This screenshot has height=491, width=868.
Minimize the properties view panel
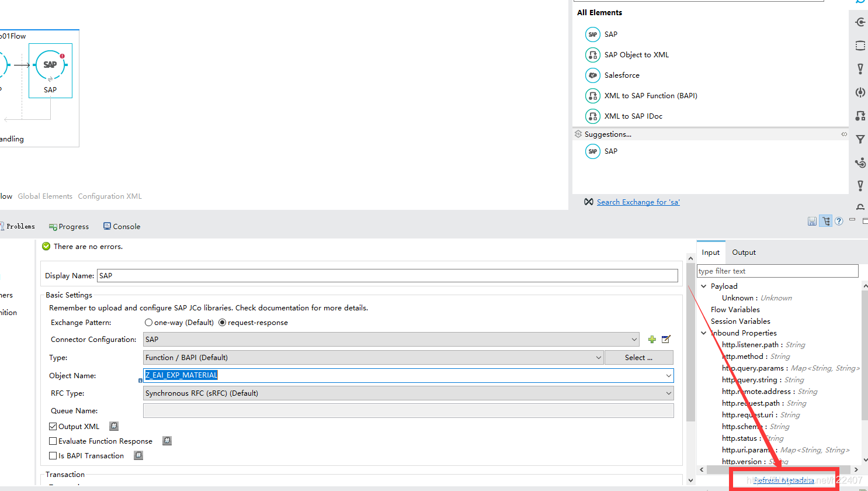(x=852, y=219)
